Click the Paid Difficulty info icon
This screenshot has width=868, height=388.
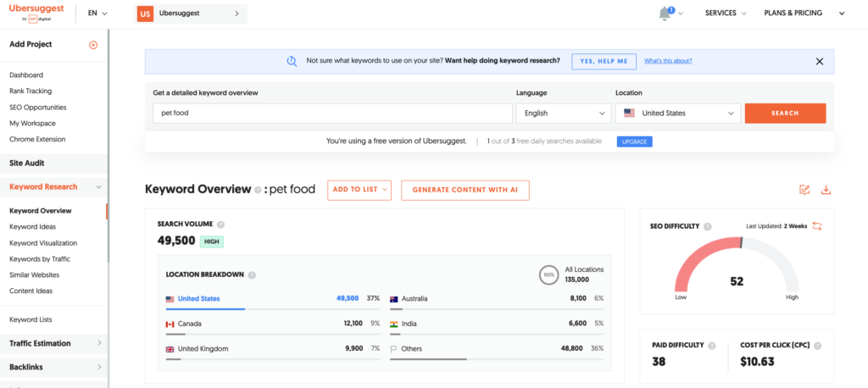pos(711,346)
